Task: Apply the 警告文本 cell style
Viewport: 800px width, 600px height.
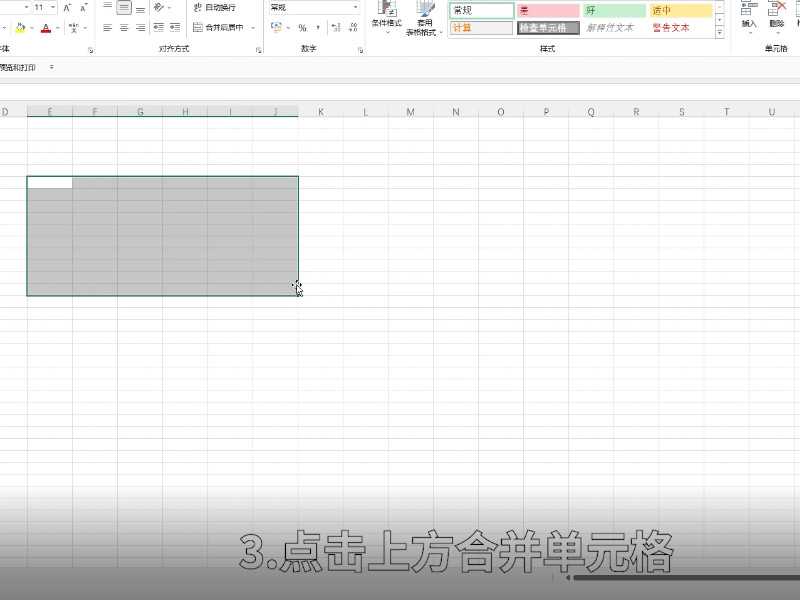Action: pyautogui.click(x=672, y=27)
